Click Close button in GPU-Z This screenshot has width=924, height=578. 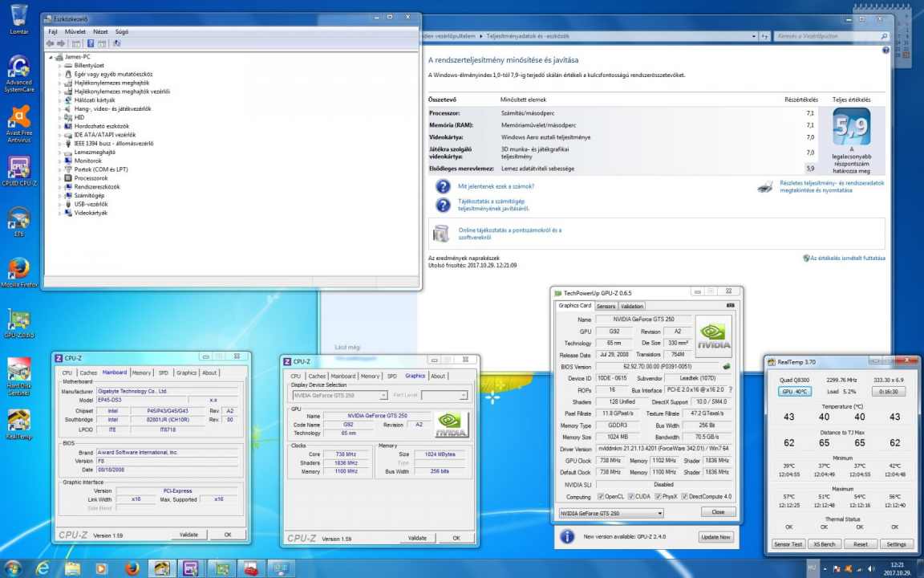(718, 512)
